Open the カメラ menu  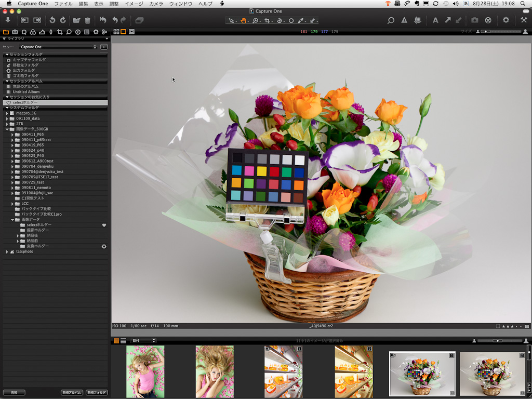156,4
